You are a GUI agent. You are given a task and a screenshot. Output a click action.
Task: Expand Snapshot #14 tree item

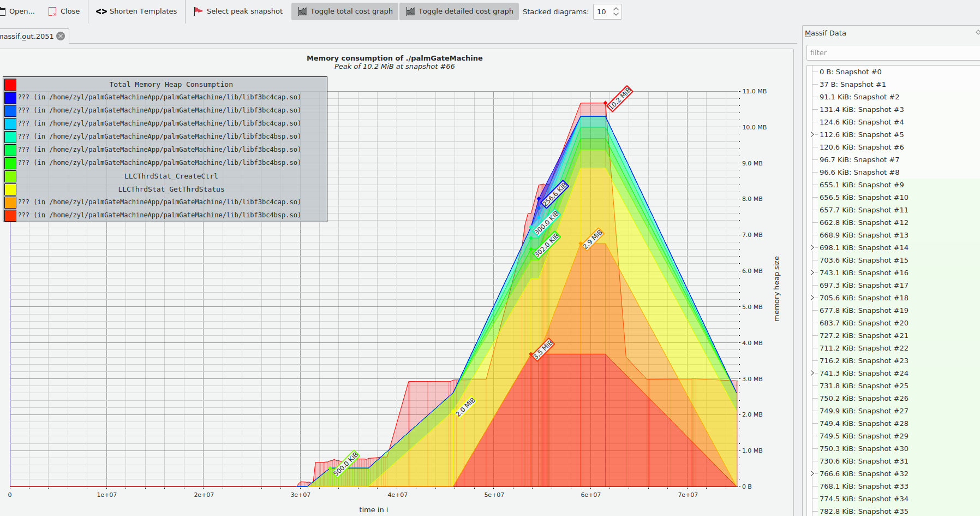(812, 248)
